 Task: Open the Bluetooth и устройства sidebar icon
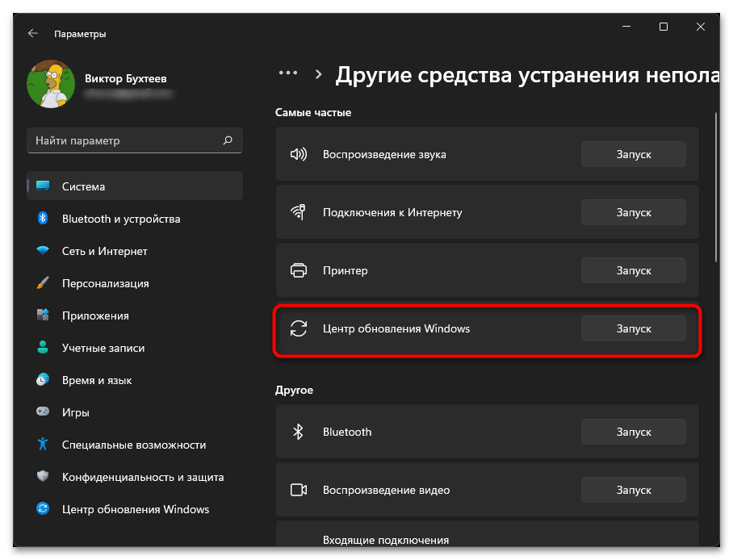pyautogui.click(x=43, y=218)
